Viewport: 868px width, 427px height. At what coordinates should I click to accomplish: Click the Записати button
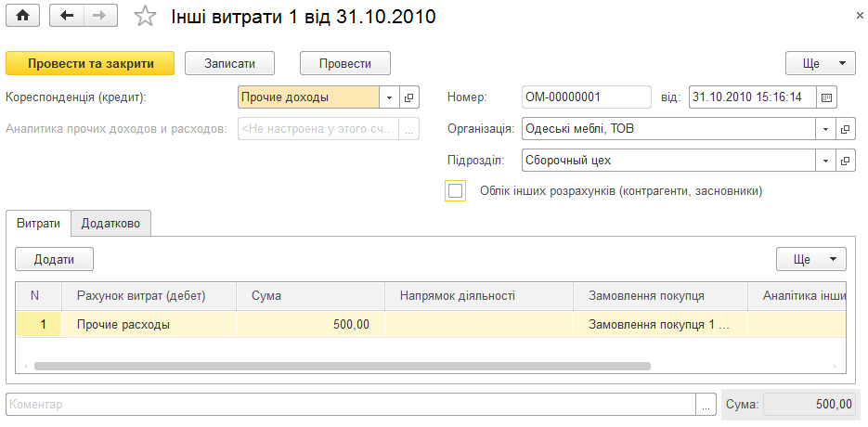(x=229, y=63)
